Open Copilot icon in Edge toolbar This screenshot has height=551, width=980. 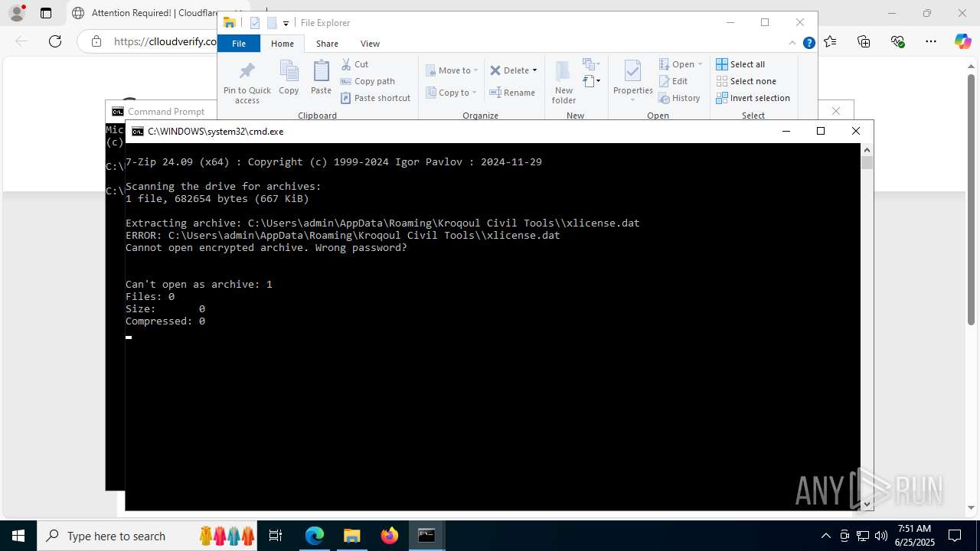pos(963,41)
